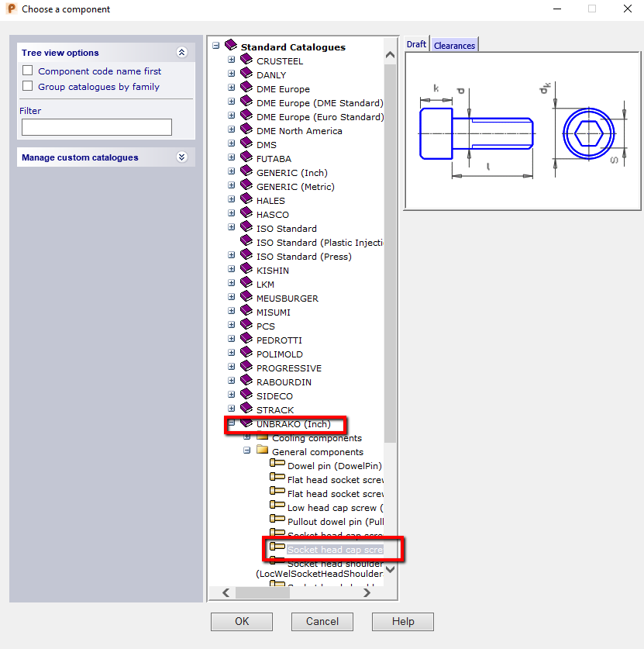Click the General components folder icon
This screenshot has width=644, height=649.
[x=262, y=451]
